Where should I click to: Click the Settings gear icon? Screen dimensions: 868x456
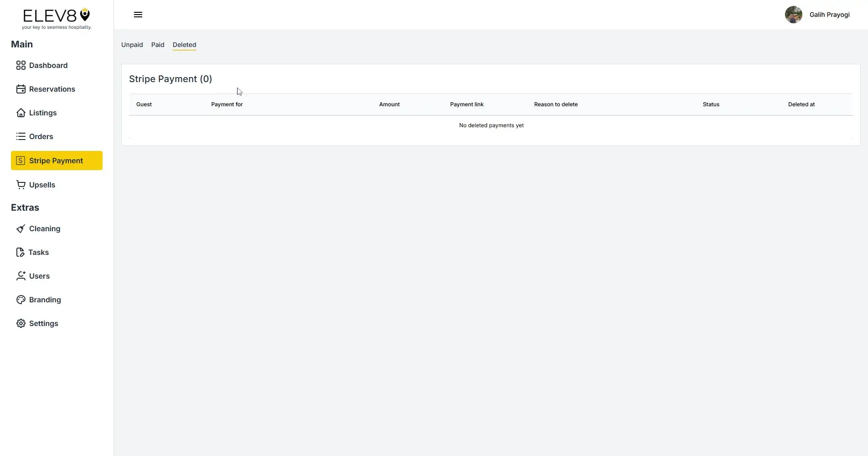(21, 323)
